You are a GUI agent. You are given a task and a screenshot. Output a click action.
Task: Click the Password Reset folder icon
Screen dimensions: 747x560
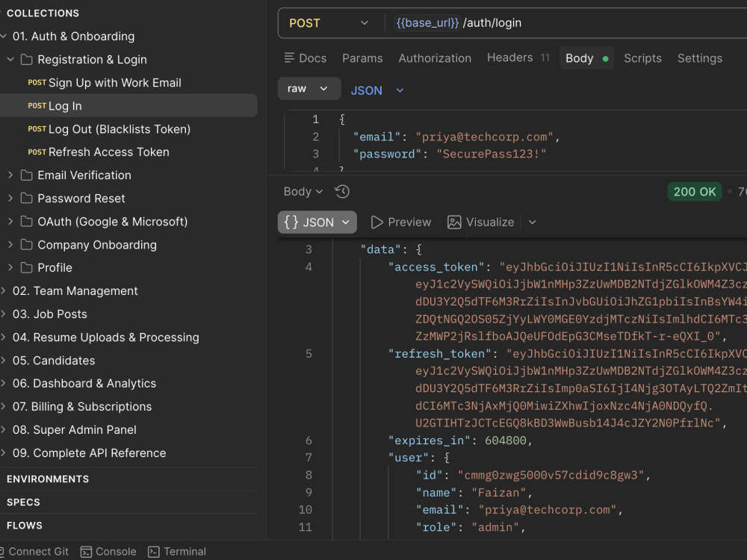click(x=27, y=198)
